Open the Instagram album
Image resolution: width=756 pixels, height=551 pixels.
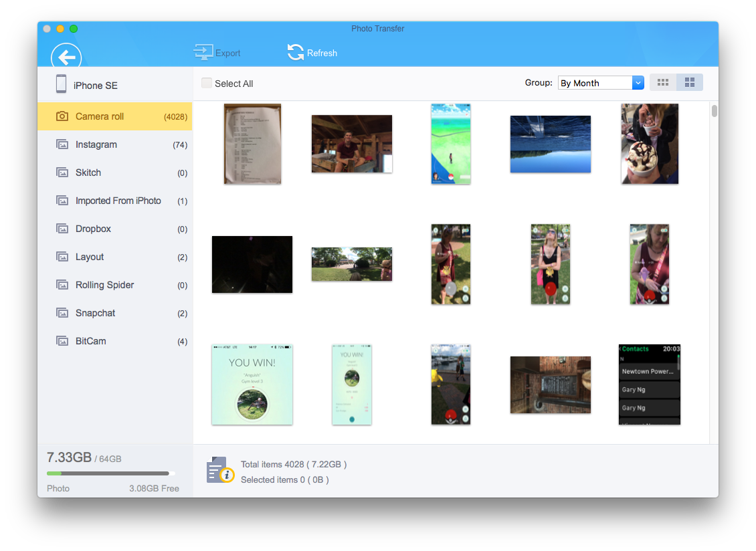96,144
